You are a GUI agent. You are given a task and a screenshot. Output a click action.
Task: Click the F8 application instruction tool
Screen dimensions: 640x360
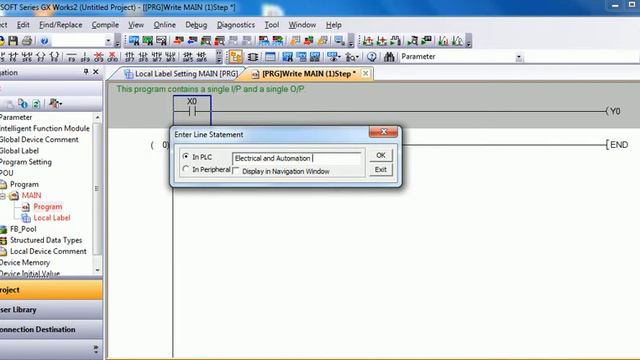click(54, 57)
